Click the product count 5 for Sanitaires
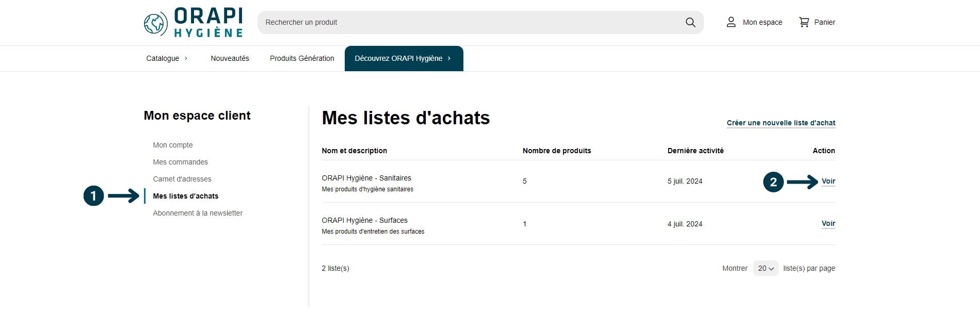 click(524, 181)
